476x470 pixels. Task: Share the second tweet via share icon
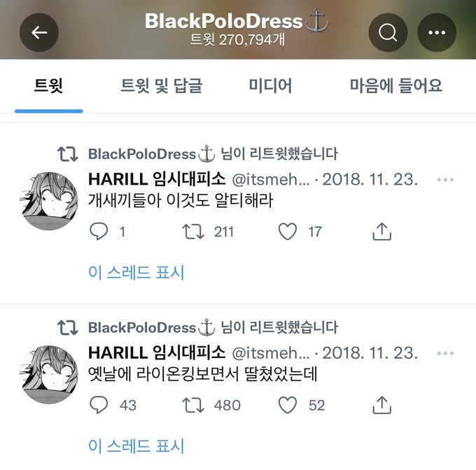point(382,405)
